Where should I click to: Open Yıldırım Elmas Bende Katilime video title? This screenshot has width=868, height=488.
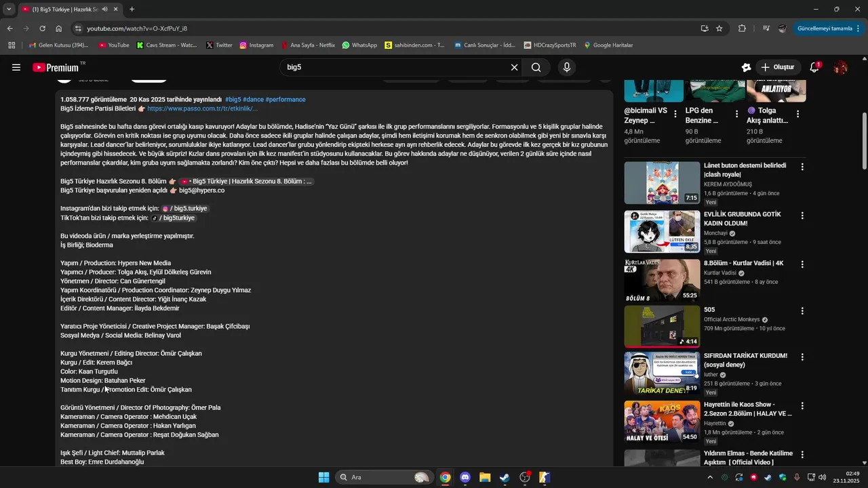pyautogui.click(x=748, y=457)
